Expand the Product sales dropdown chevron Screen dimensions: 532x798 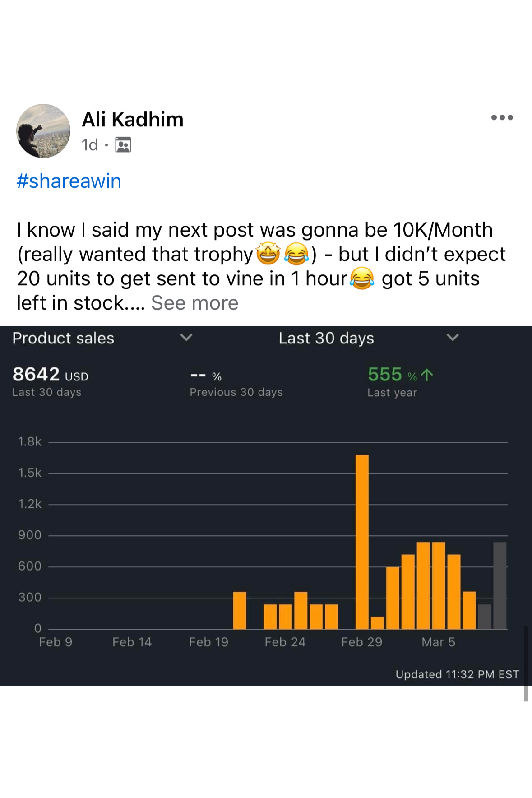pyautogui.click(x=186, y=338)
